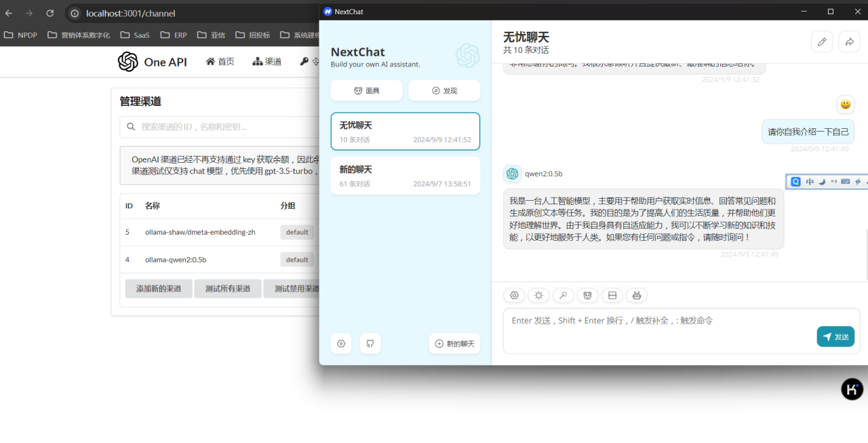Sort by the ID column header

130,206
